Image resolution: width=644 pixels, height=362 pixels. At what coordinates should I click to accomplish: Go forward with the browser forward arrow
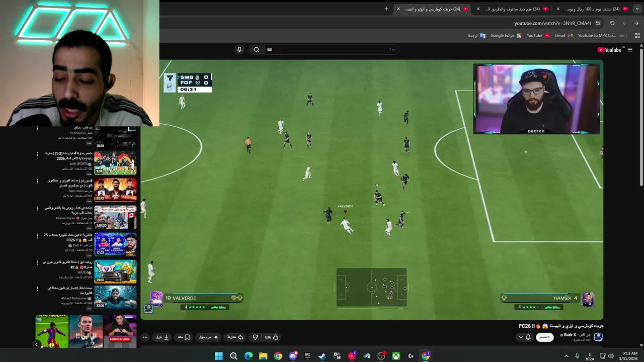pyautogui.click(x=624, y=23)
